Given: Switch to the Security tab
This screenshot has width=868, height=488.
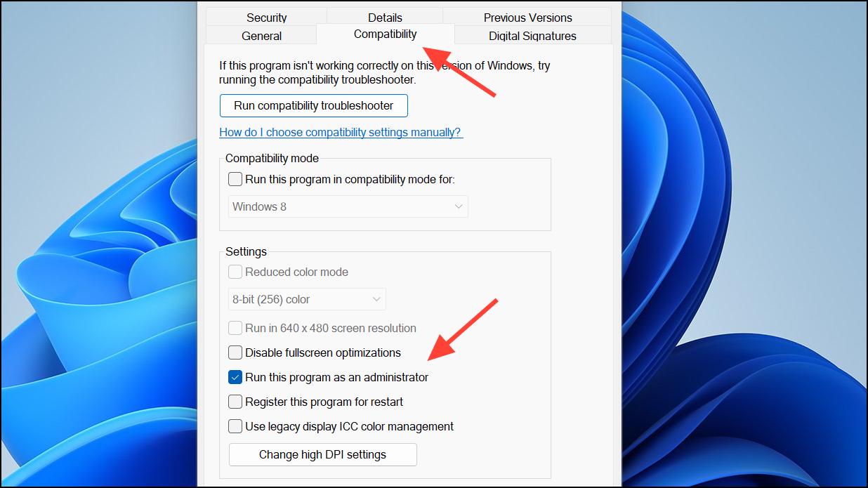Looking at the screenshot, I should coord(266,18).
